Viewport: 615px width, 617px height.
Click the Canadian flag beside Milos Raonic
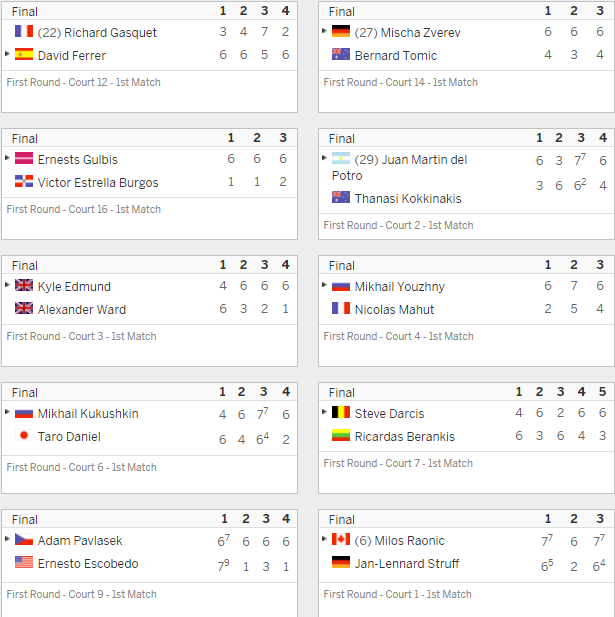(x=341, y=539)
